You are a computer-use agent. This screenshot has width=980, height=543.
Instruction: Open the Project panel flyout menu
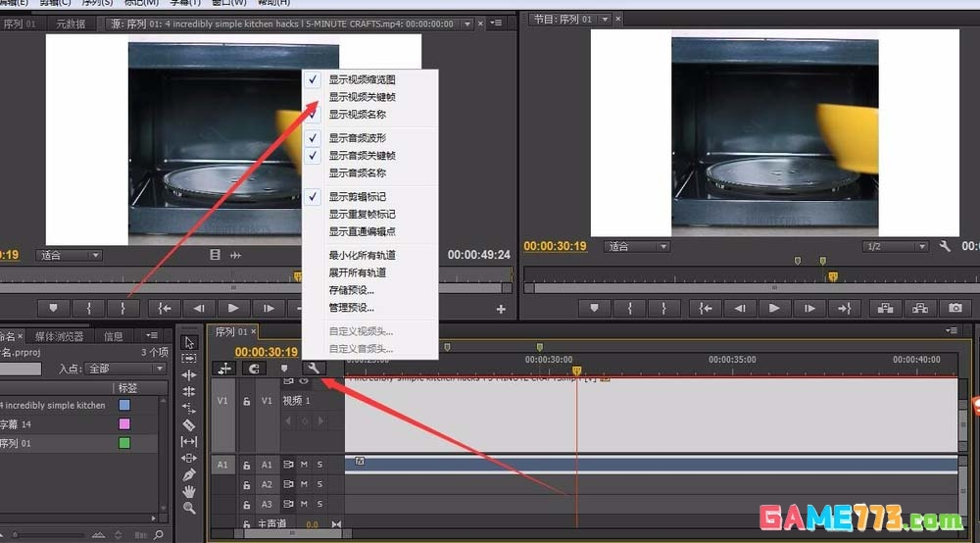152,335
